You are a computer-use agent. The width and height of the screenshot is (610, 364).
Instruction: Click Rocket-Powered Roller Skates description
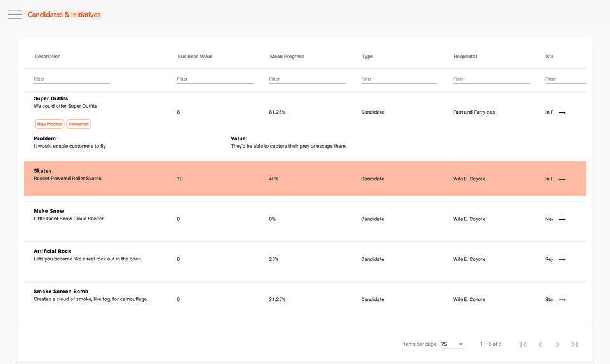[67, 179]
